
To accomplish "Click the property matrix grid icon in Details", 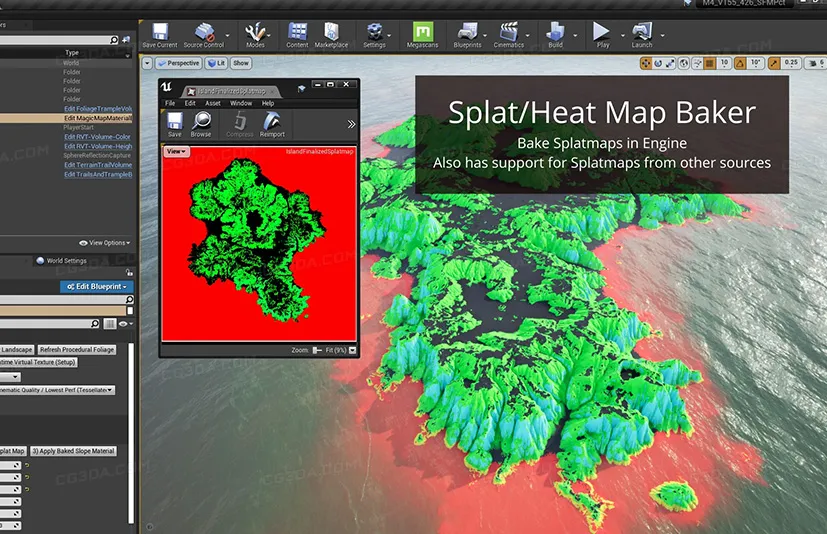I will point(110,323).
